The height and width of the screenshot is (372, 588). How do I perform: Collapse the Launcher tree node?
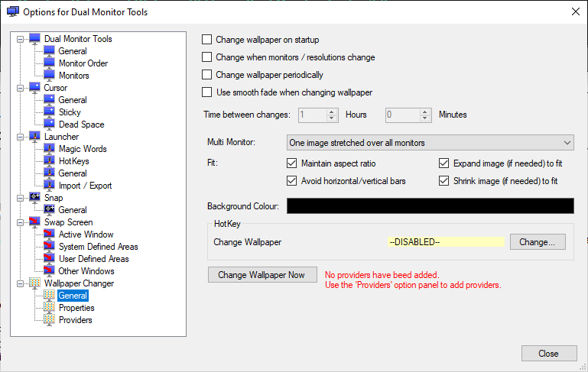pos(20,137)
